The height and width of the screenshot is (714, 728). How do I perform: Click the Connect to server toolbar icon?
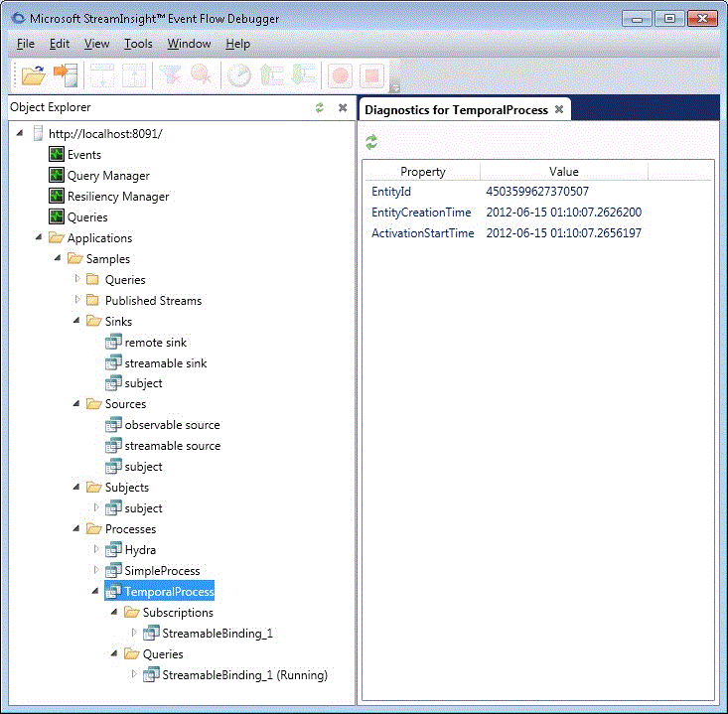pyautogui.click(x=66, y=75)
